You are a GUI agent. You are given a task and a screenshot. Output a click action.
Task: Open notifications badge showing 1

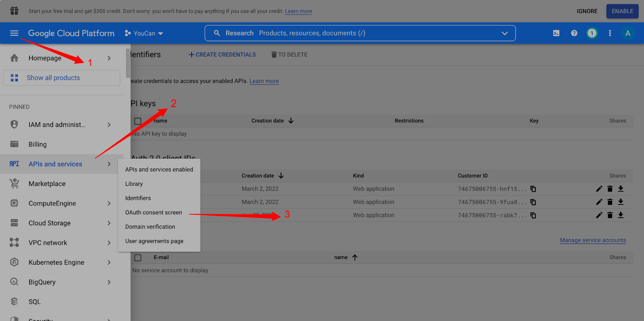pos(592,33)
